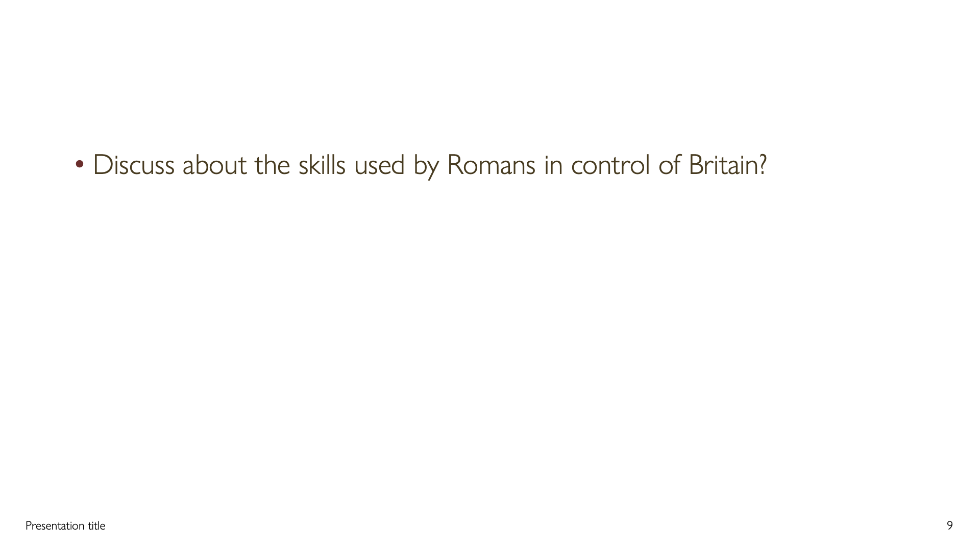Click the word "by" before "Romans"
Viewport: 980px width, 551px height.
point(426,166)
